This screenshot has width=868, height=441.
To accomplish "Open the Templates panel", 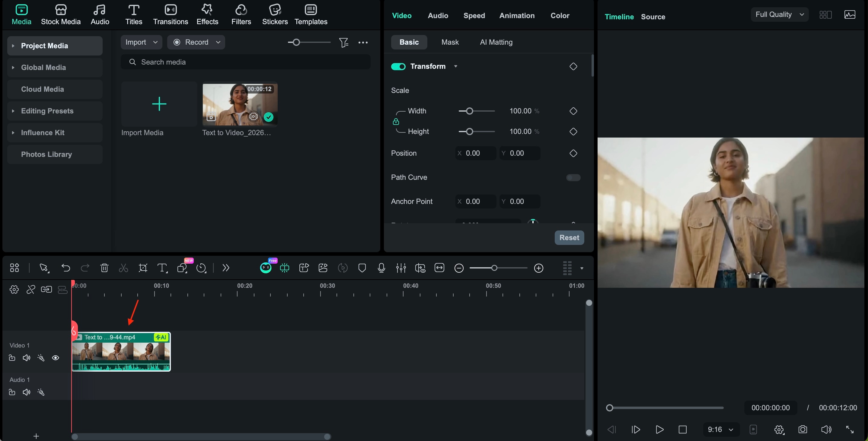I will (310, 14).
